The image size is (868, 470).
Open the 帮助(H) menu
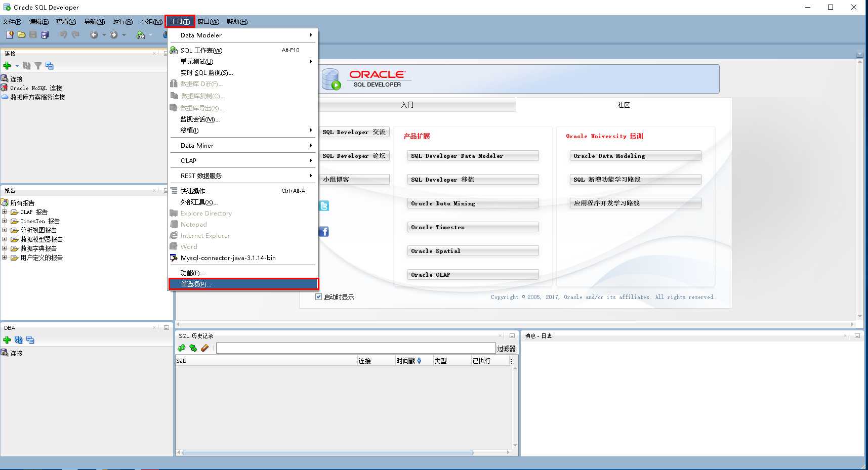click(x=237, y=21)
